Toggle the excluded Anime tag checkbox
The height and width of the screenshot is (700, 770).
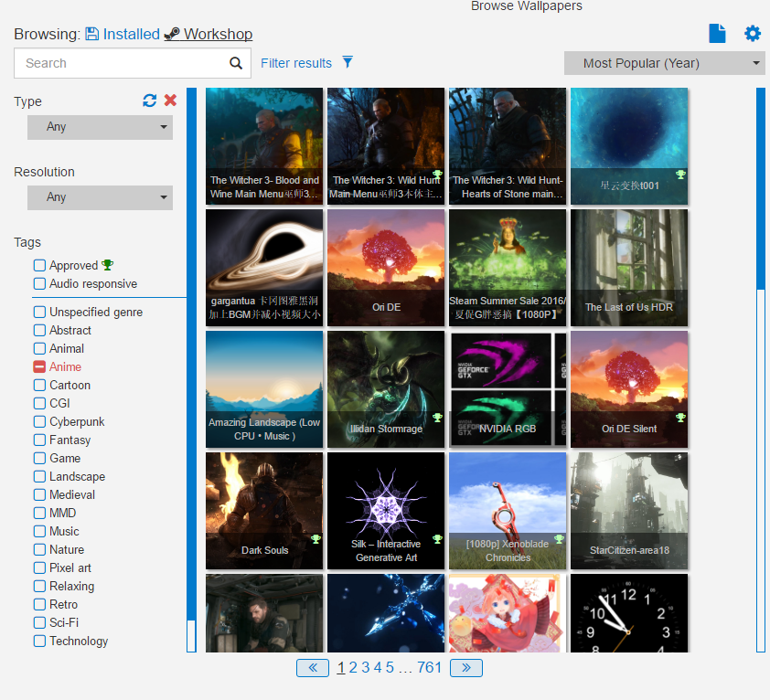pyautogui.click(x=39, y=366)
